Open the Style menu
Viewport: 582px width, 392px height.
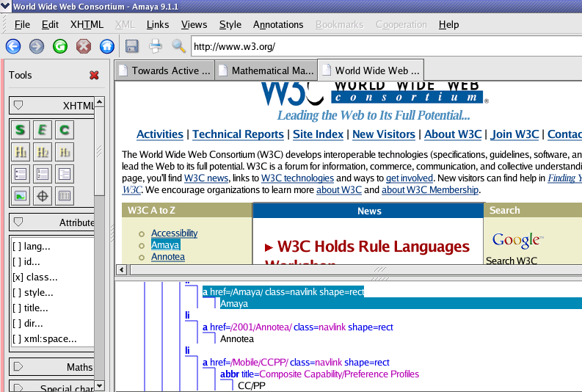coord(230,24)
